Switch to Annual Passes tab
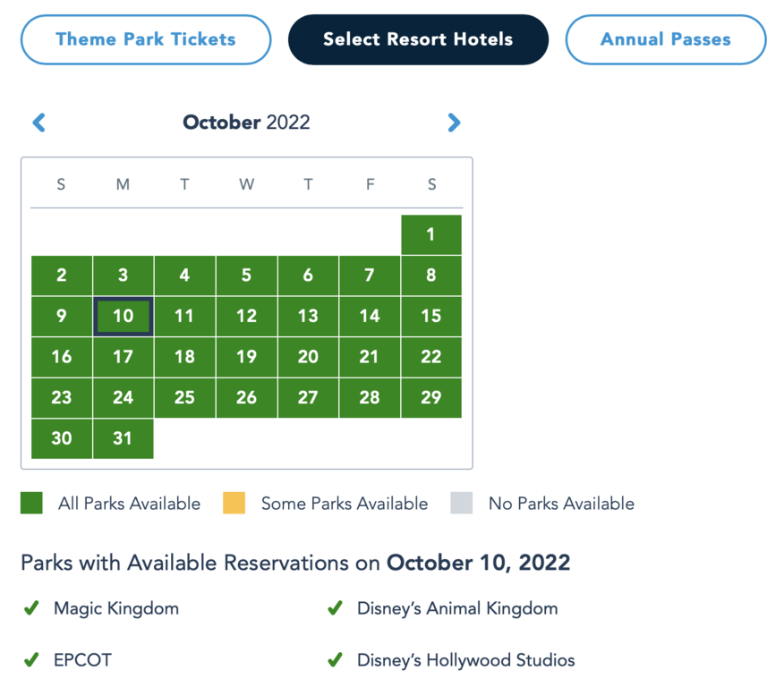The width and height of the screenshot is (784, 687). pyautogui.click(x=665, y=39)
